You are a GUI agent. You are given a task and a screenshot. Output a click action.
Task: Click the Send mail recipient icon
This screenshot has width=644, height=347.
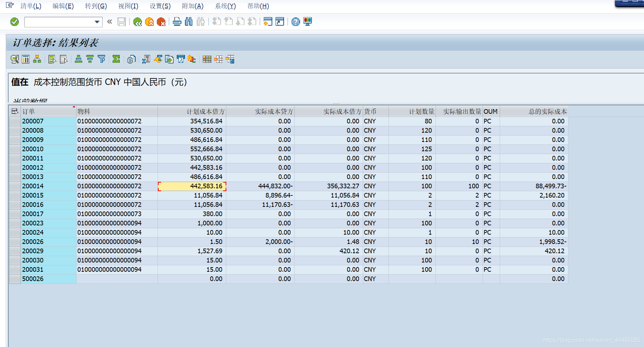coord(181,59)
